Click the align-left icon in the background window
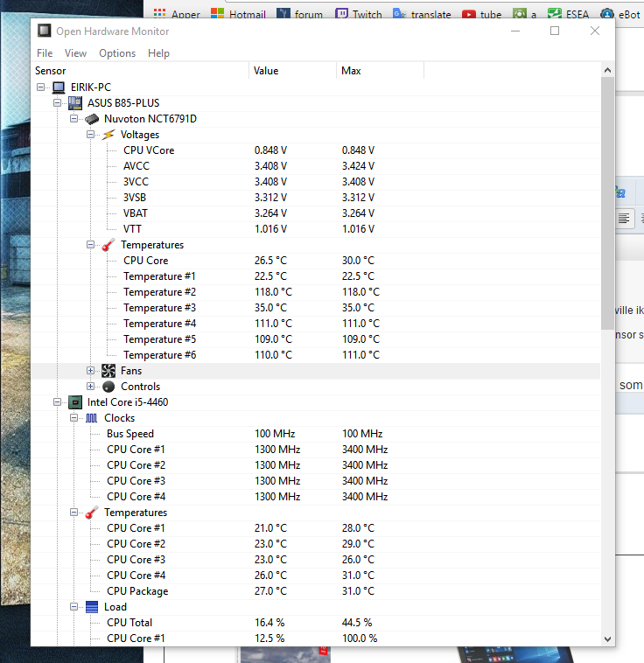Screen dimensions: 644x663 (624, 219)
